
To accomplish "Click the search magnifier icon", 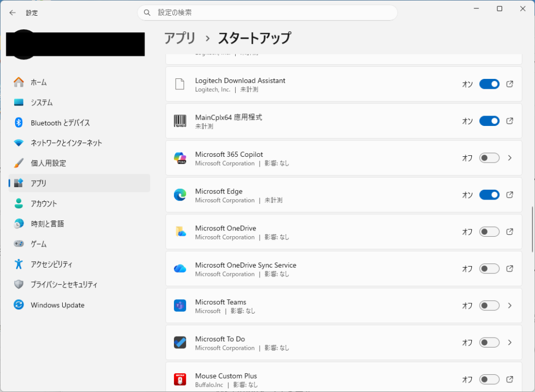I will tap(147, 13).
